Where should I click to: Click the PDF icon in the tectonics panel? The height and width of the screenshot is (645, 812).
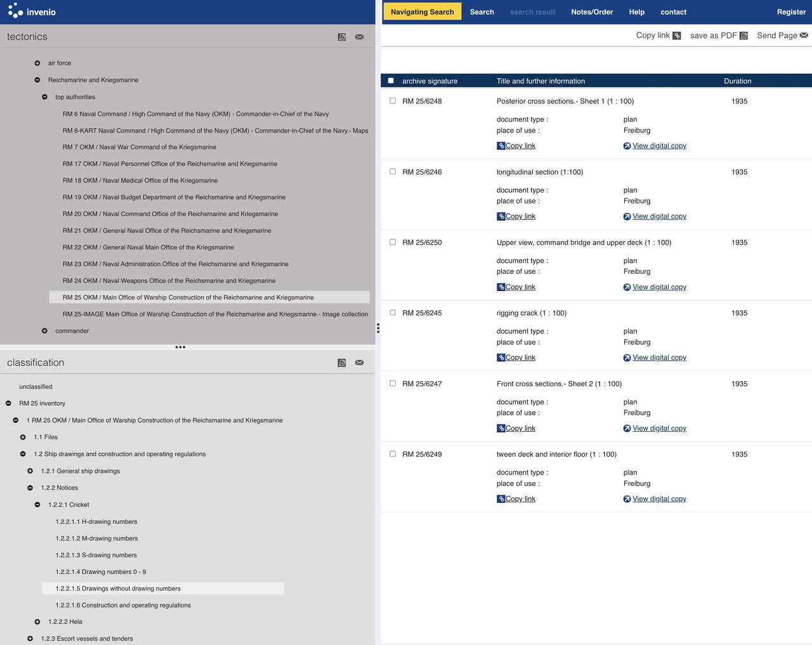tap(342, 37)
